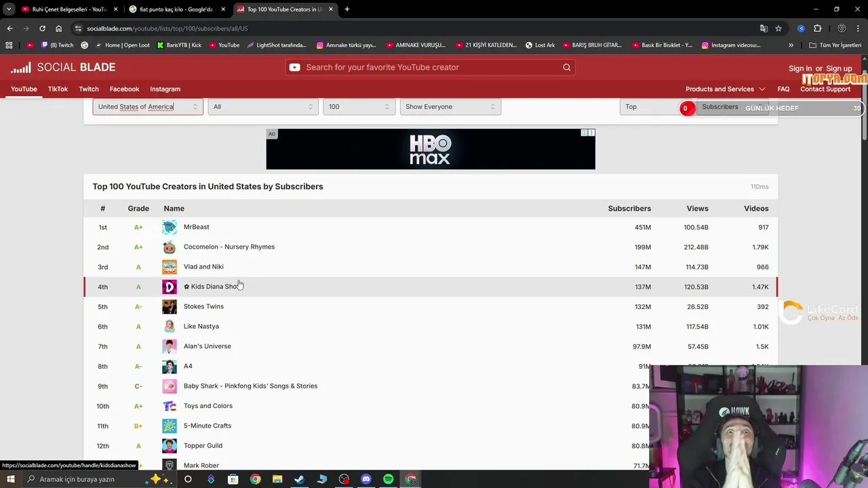Open 'Stokes Twins' channel link
868x488 pixels.
pos(203,306)
